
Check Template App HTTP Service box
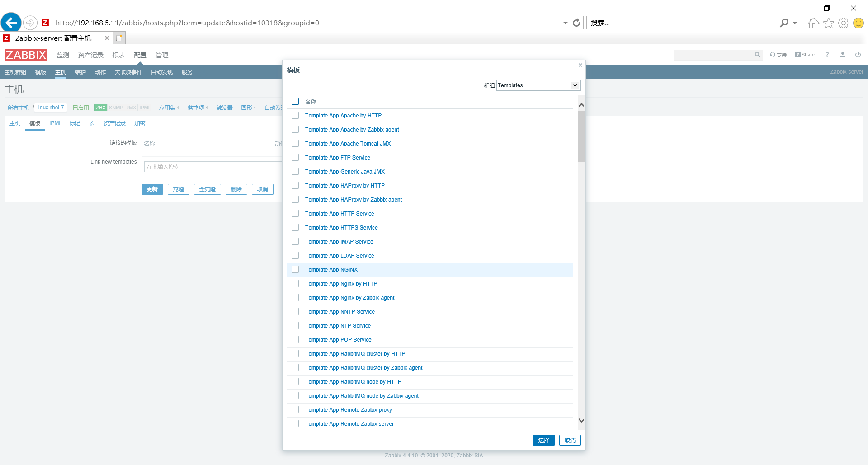(x=295, y=213)
